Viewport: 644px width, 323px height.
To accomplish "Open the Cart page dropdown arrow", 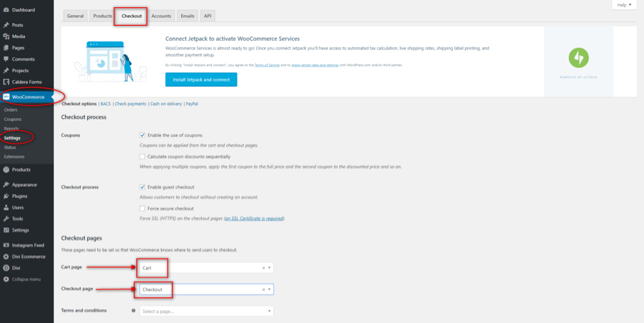I will pos(269,267).
